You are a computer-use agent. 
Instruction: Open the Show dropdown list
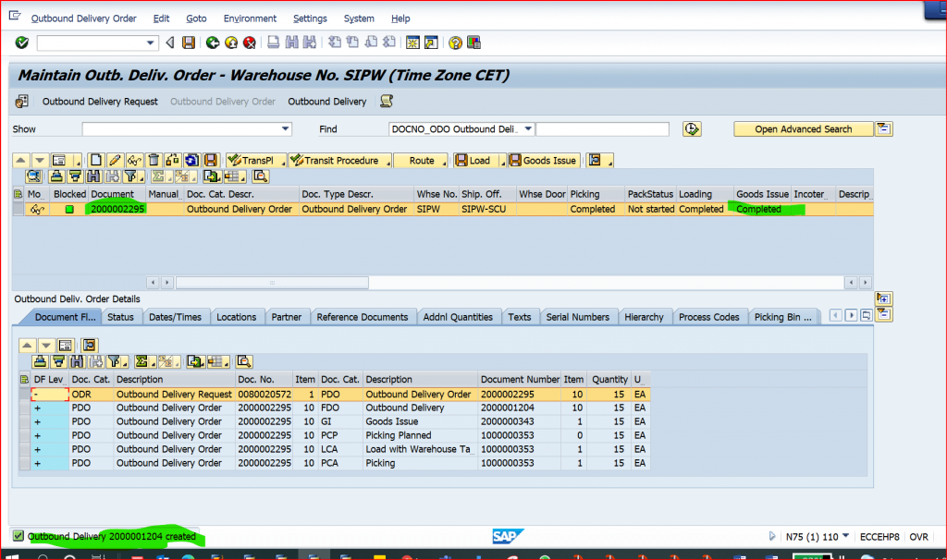(285, 129)
